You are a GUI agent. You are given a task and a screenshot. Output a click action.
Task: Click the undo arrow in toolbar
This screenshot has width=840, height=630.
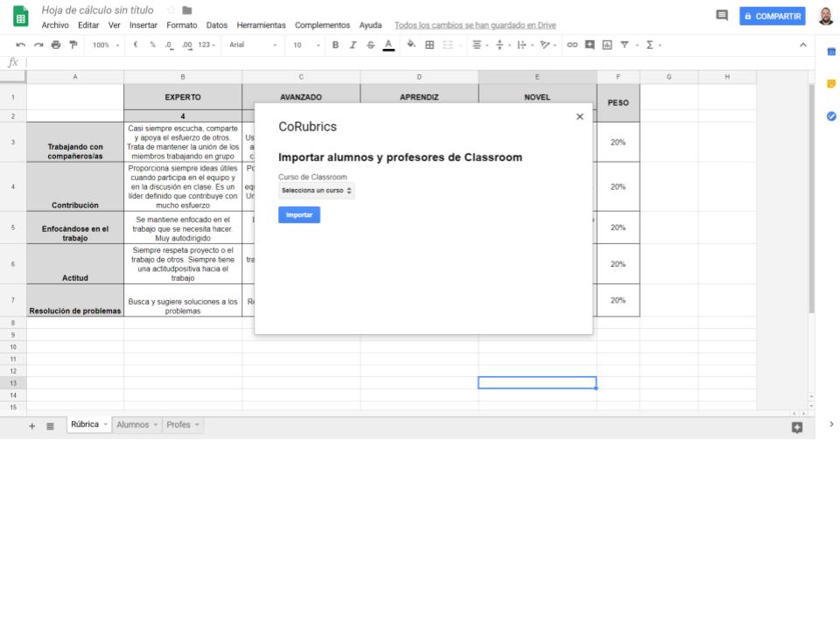(x=18, y=45)
